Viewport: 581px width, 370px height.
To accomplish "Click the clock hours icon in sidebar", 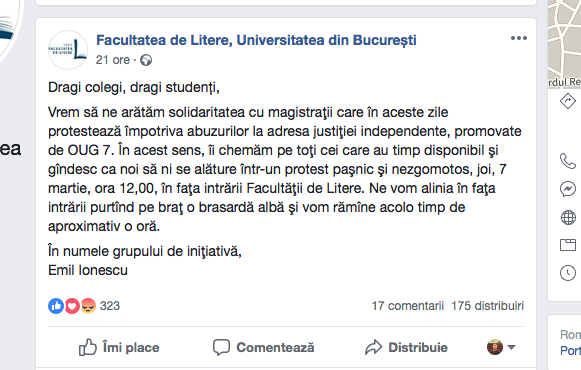I will click(x=568, y=273).
